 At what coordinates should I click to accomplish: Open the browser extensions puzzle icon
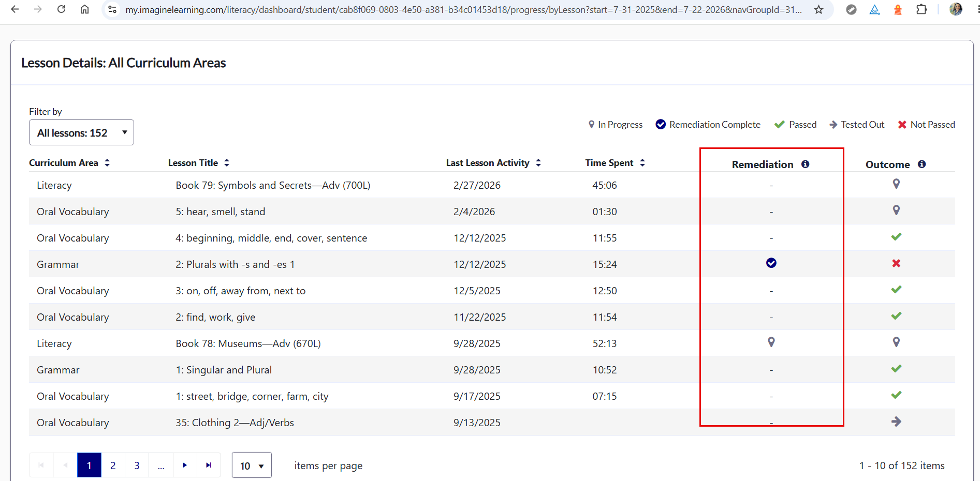coord(922,9)
